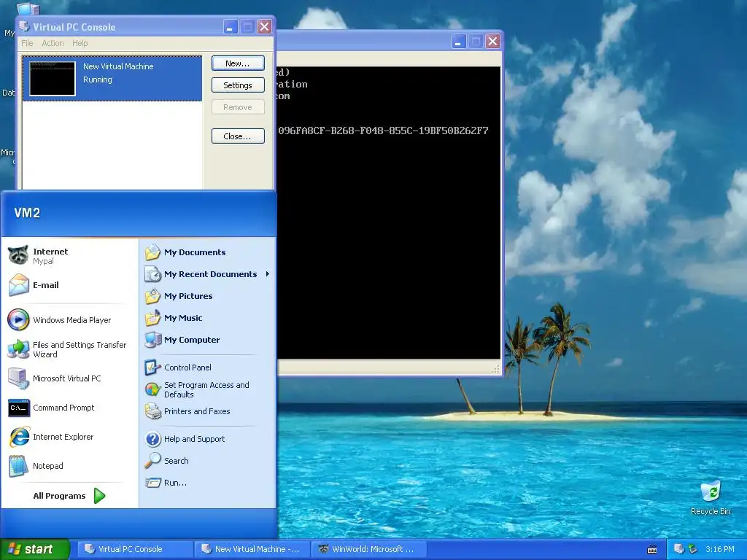Click VM2 user name header

pos(27,212)
